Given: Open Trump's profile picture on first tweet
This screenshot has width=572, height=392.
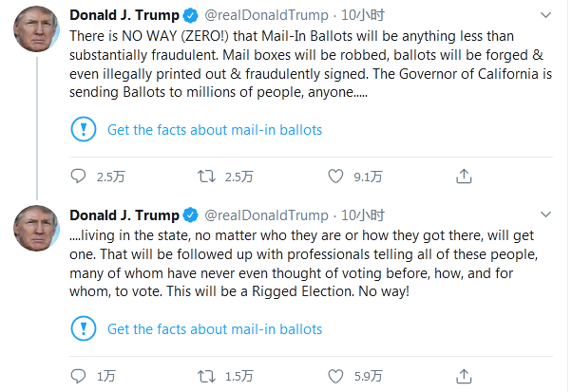Looking at the screenshot, I should pos(38,35).
